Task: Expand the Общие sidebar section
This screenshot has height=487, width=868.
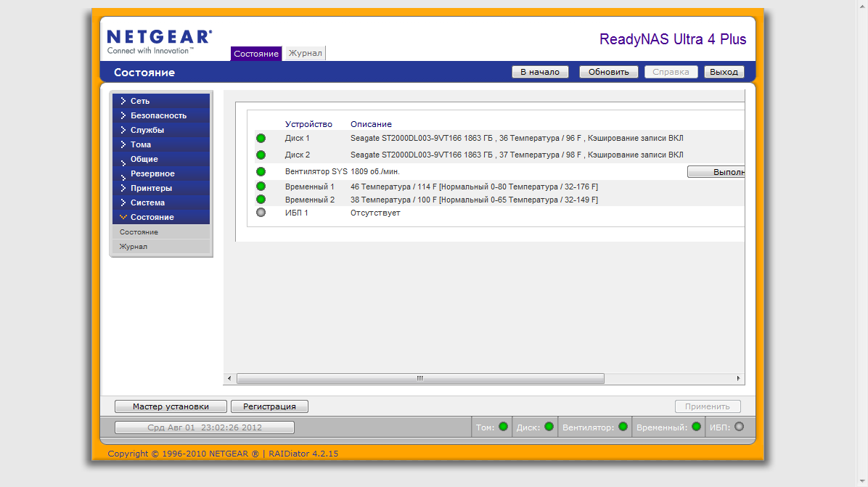Action: [161, 159]
